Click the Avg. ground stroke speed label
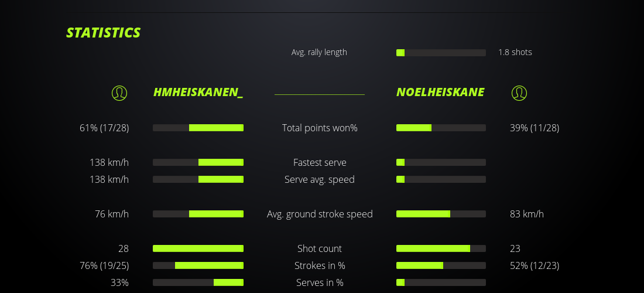644x293 pixels. [x=320, y=214]
